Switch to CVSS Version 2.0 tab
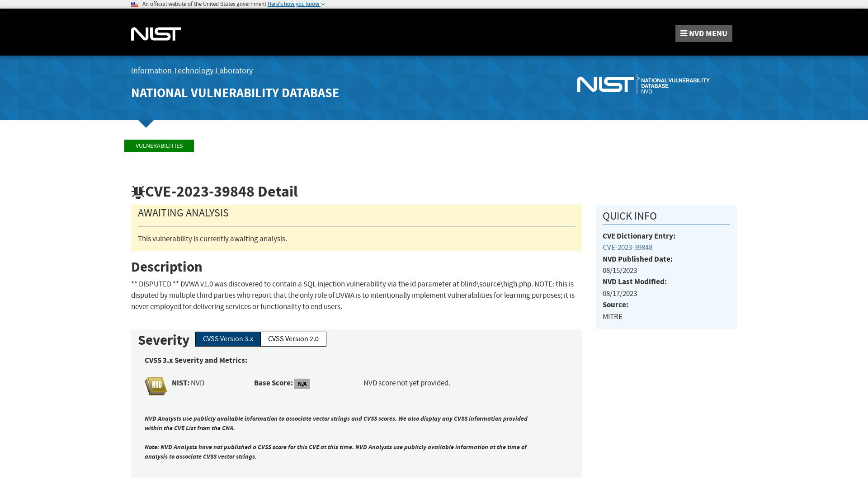This screenshot has width=868, height=488. pos(293,339)
